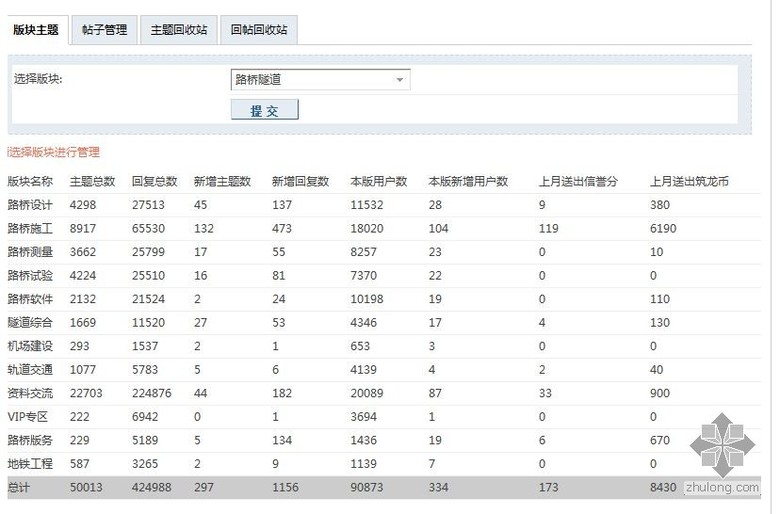Click the 回复总数 column header
The image size is (780, 514).
click(154, 181)
